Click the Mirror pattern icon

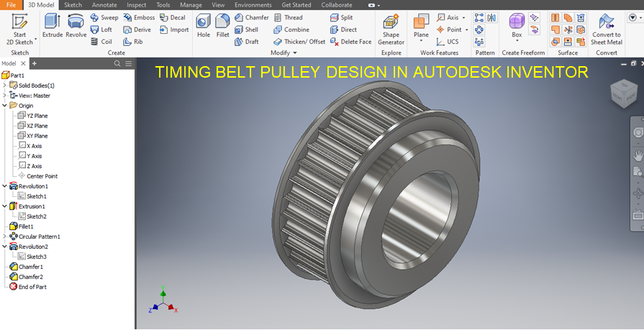[491, 18]
